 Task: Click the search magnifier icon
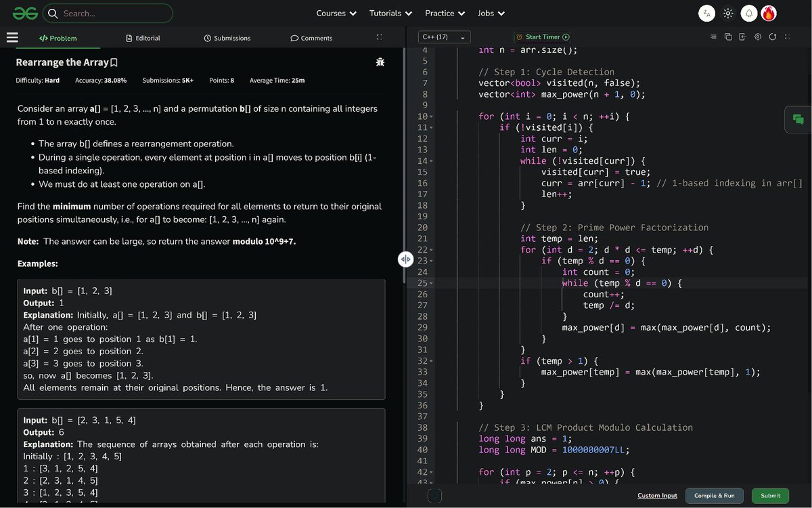(x=53, y=13)
